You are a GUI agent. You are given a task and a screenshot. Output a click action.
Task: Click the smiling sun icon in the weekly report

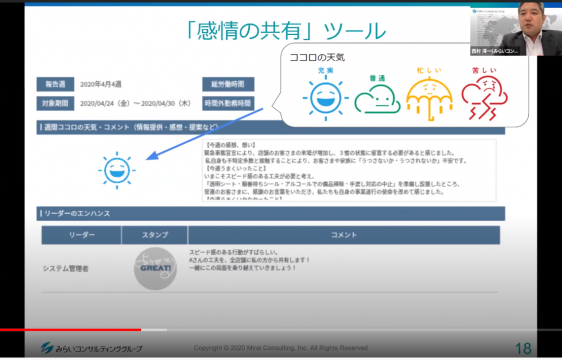click(x=117, y=170)
